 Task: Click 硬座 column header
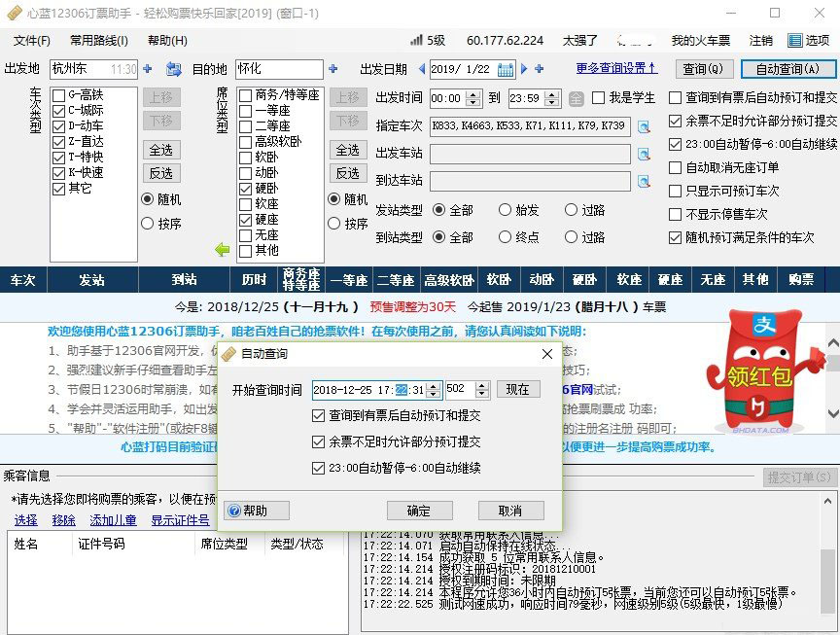pos(671,280)
